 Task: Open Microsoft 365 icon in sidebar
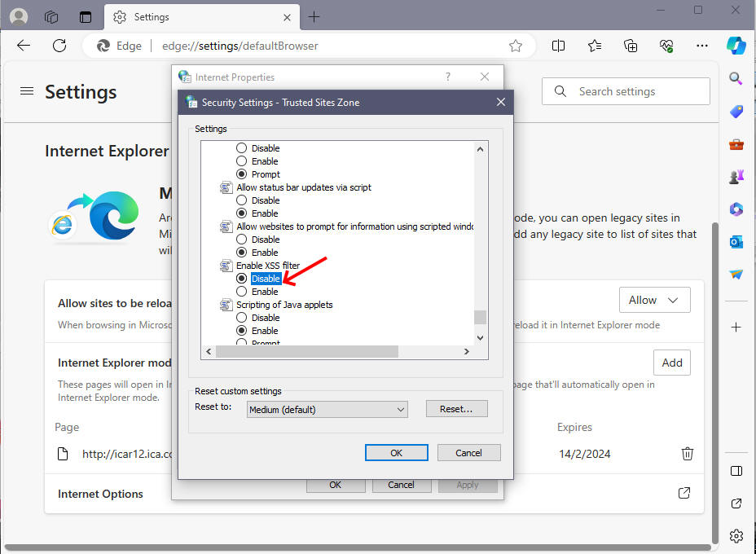click(x=736, y=209)
